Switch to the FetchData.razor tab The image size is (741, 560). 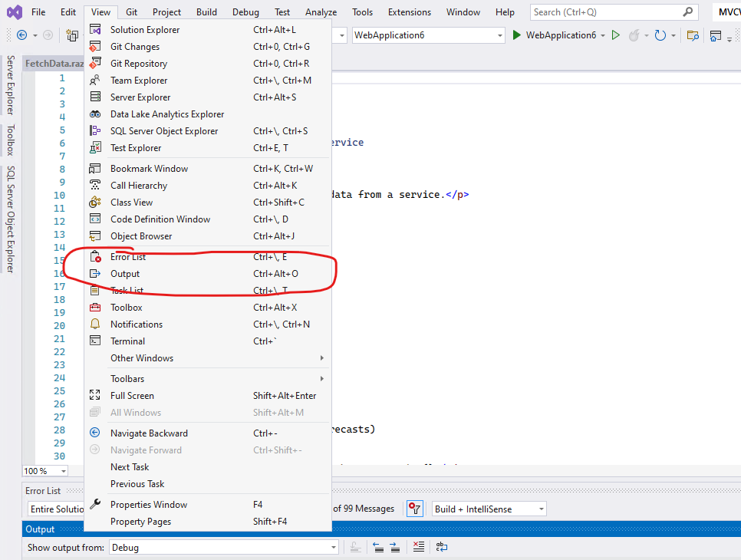54,62
